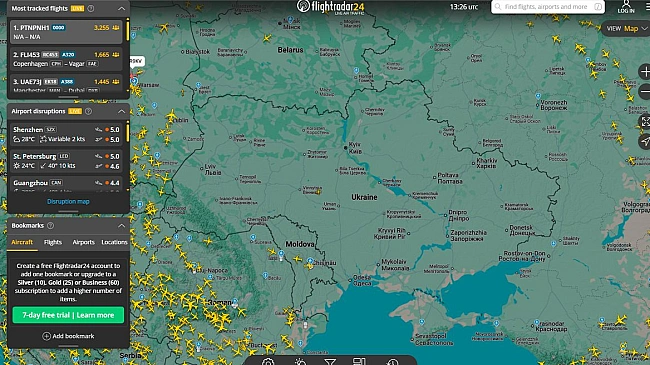Click handle below Most tracked flights list

point(68,97)
